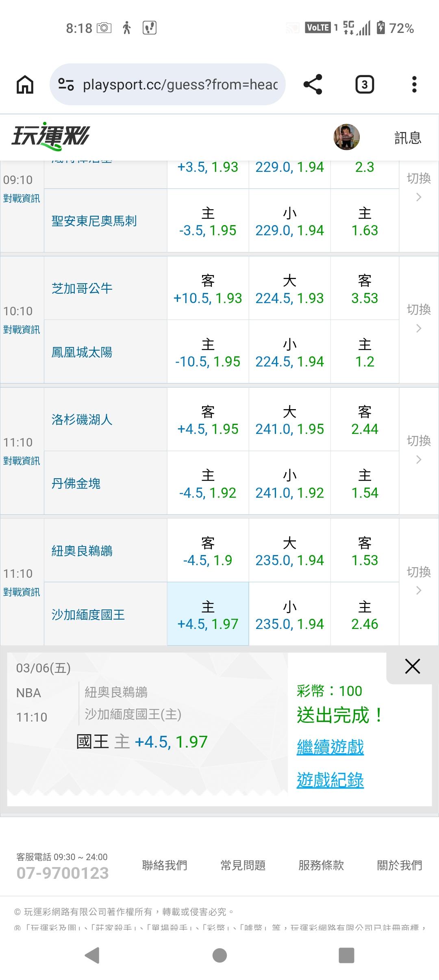Tap the share icon in toolbar
The width and height of the screenshot is (439, 980).
pos(313,85)
